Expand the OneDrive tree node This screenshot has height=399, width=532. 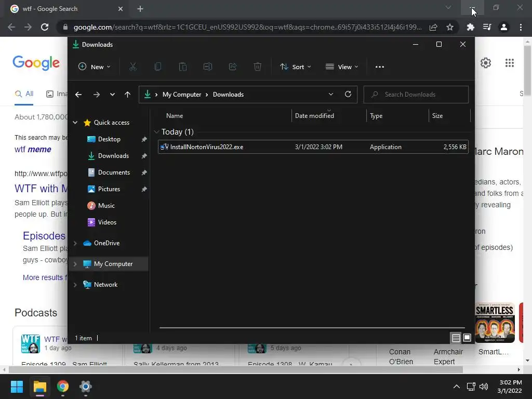coord(75,243)
